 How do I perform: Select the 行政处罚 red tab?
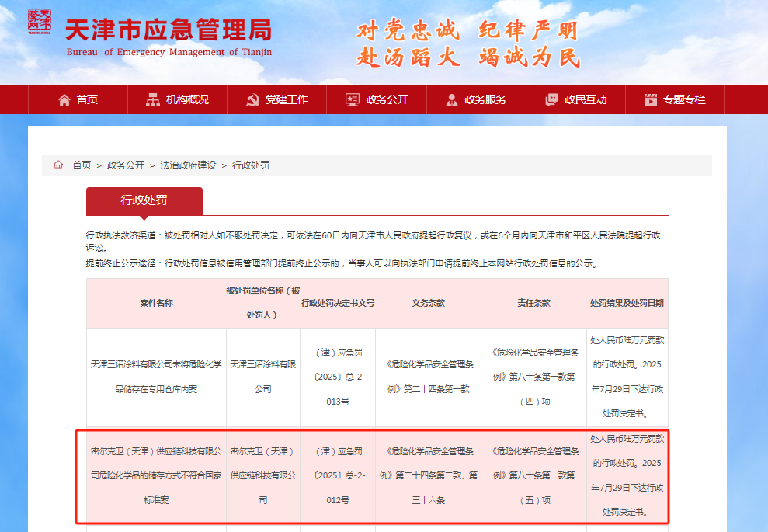pyautogui.click(x=144, y=201)
